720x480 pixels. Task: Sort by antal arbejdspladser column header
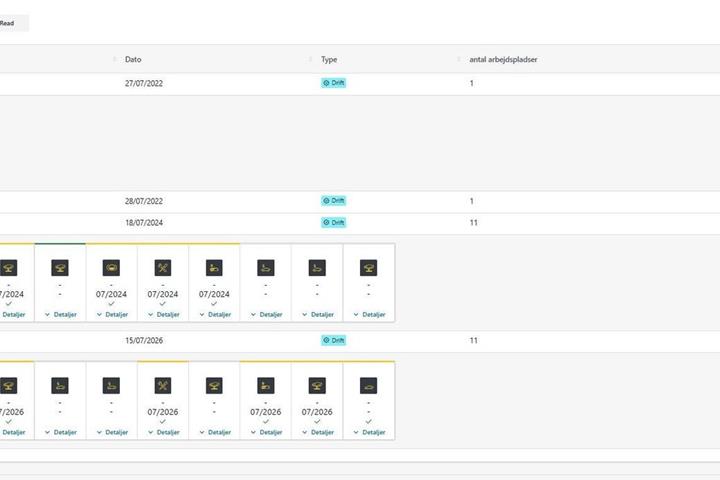(503, 59)
